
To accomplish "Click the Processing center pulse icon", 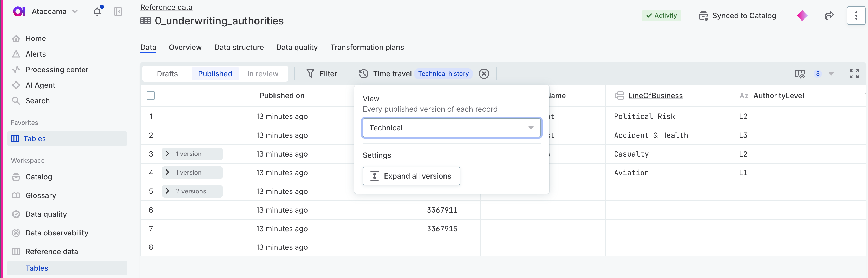I will pyautogui.click(x=16, y=70).
